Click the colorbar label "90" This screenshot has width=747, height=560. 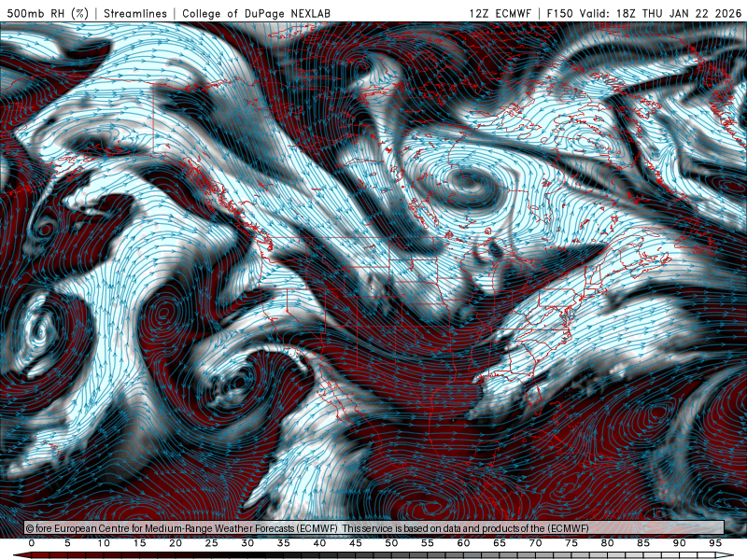680,543
